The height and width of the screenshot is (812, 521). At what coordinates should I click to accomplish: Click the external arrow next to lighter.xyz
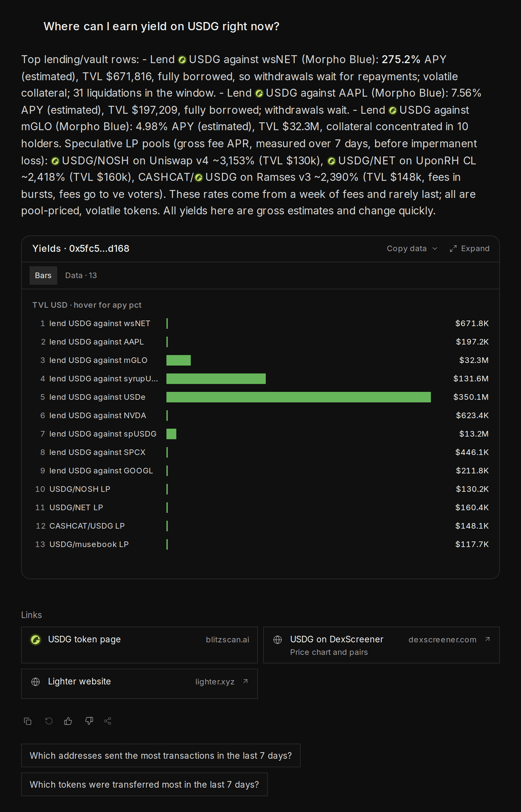click(245, 681)
